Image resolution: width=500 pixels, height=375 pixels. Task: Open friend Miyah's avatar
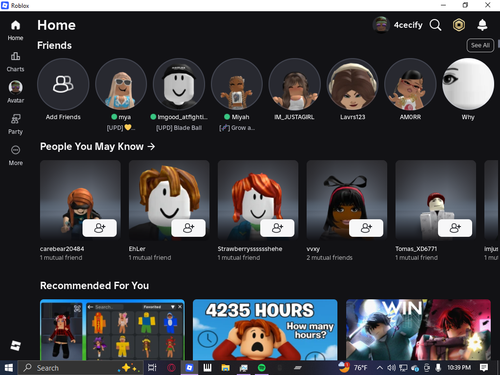(x=237, y=84)
